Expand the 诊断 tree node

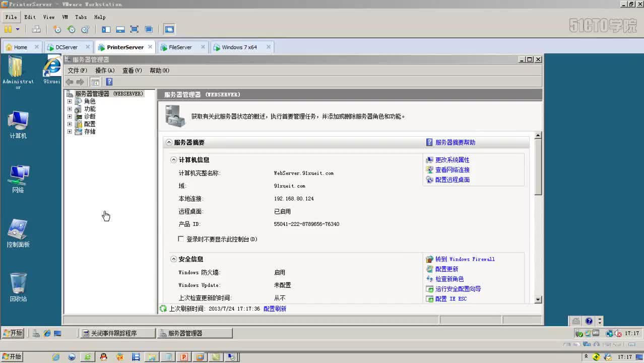[70, 116]
